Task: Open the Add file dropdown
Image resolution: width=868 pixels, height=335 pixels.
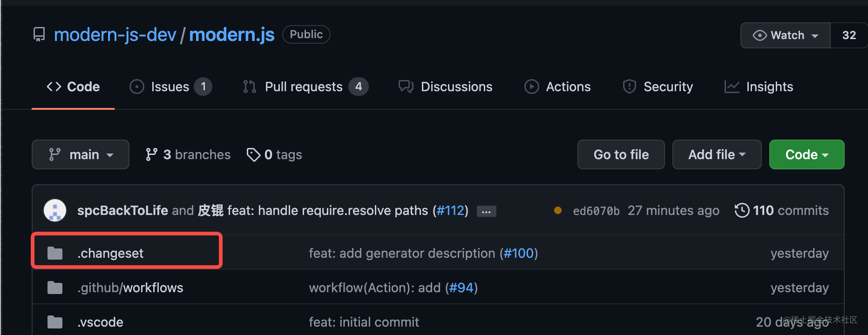Action: (x=717, y=154)
